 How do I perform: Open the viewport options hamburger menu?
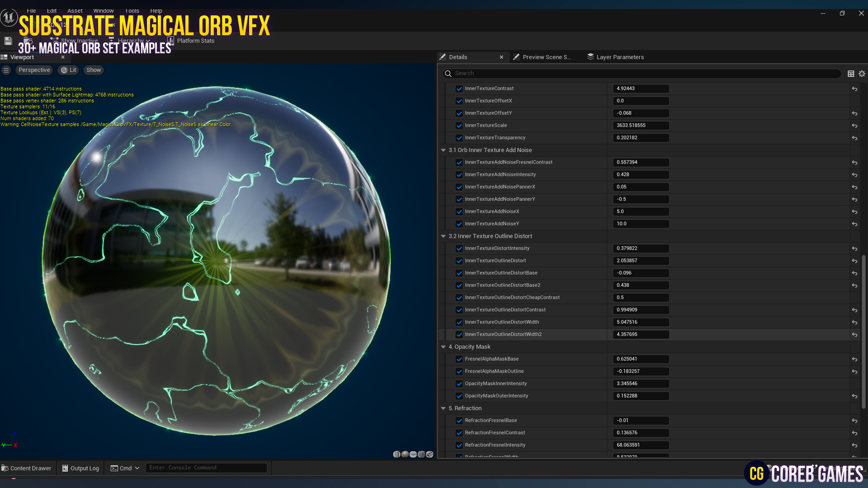6,70
